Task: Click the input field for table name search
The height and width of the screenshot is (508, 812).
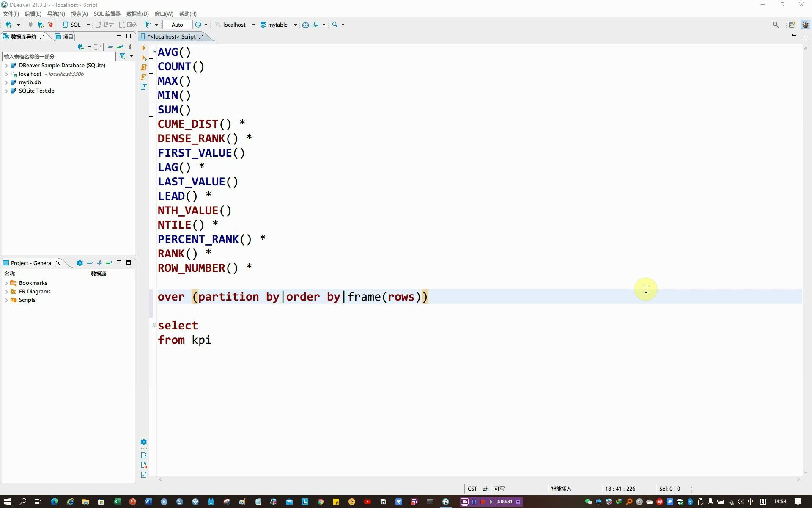Action: (58, 56)
